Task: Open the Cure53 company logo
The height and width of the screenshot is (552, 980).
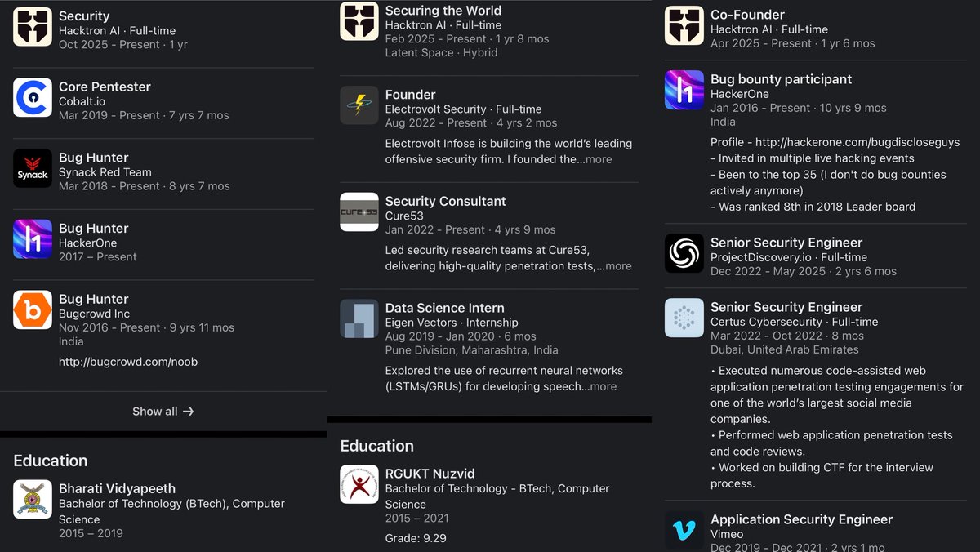Action: pyautogui.click(x=359, y=212)
